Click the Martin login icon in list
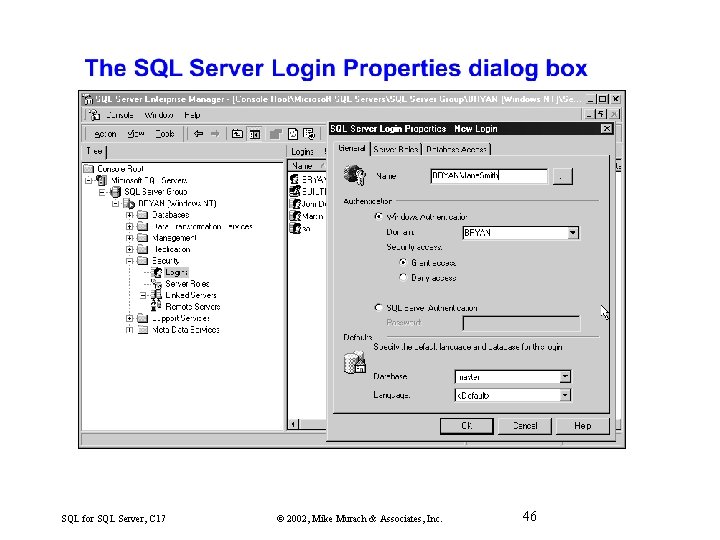The image size is (720, 540). (295, 216)
